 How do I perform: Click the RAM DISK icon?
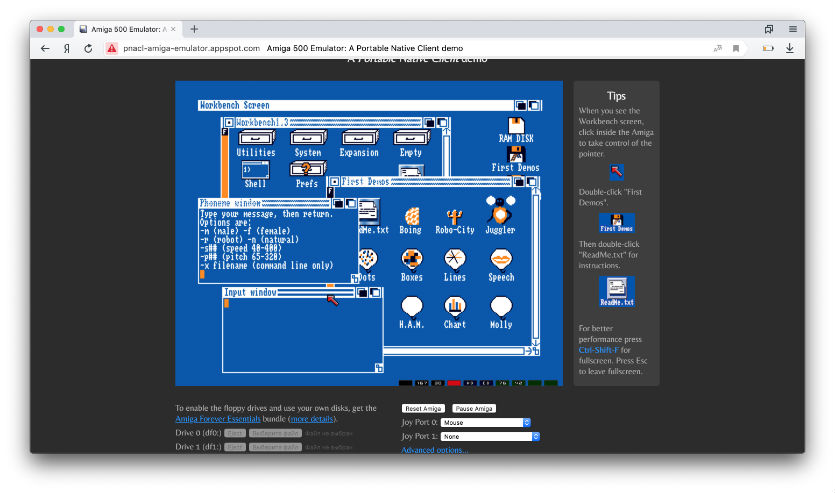pyautogui.click(x=516, y=124)
